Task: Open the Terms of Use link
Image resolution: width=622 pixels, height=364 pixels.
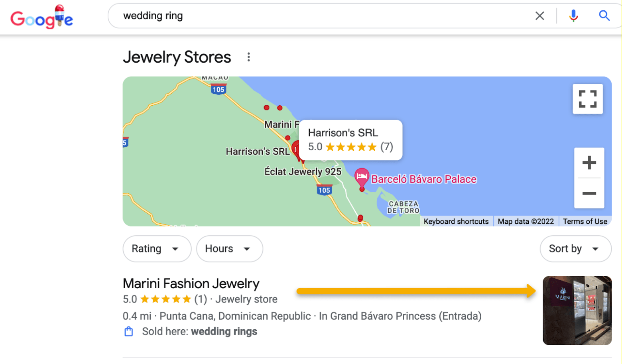Action: (585, 221)
